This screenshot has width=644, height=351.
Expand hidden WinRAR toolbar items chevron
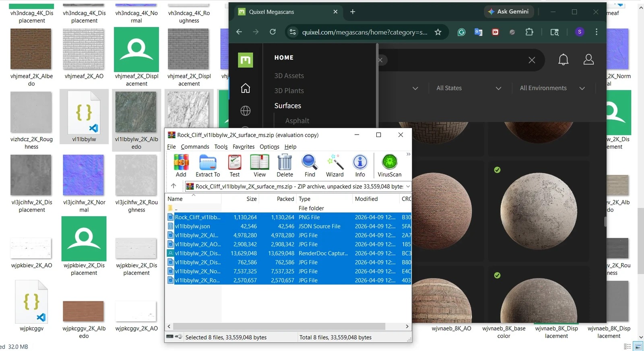[408, 154]
